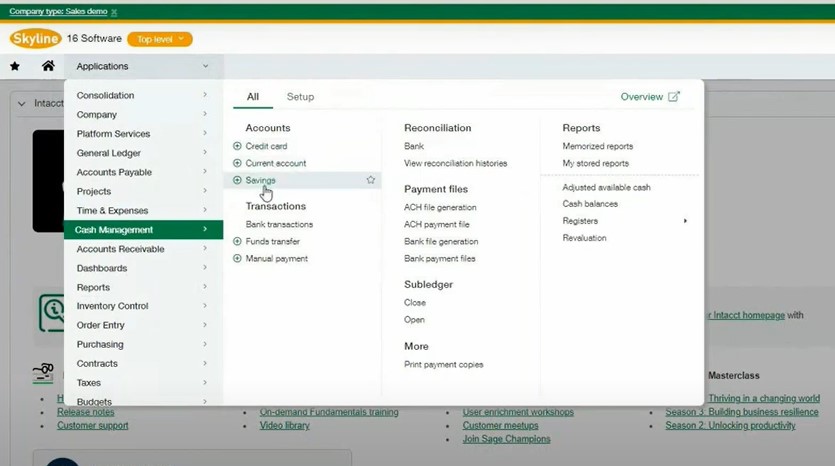Favorite Savings with the star icon
Viewport: 835px width, 466px height.
pos(371,180)
